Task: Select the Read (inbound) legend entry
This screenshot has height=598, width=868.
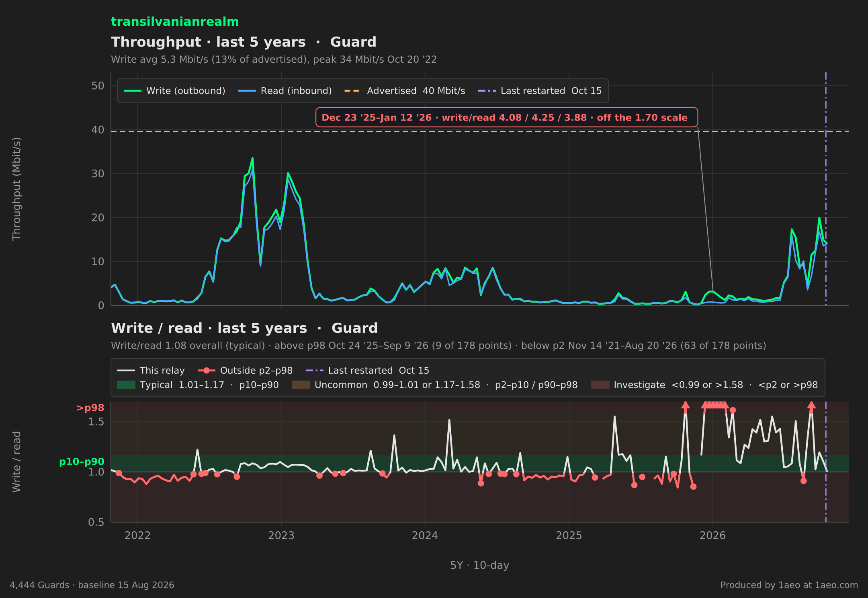Action: (285, 91)
